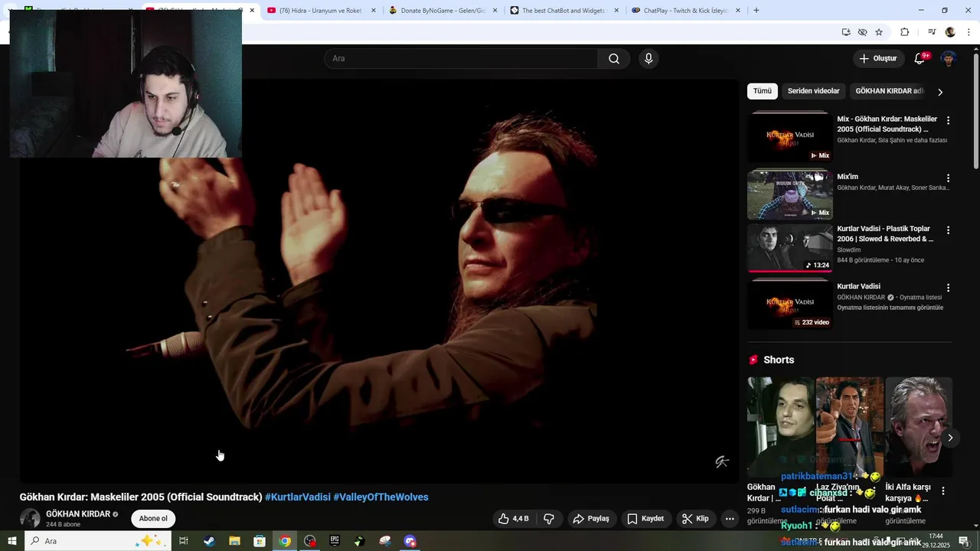
Task: Switch to The best ChatBot and Widgets tab
Action: tap(564, 11)
